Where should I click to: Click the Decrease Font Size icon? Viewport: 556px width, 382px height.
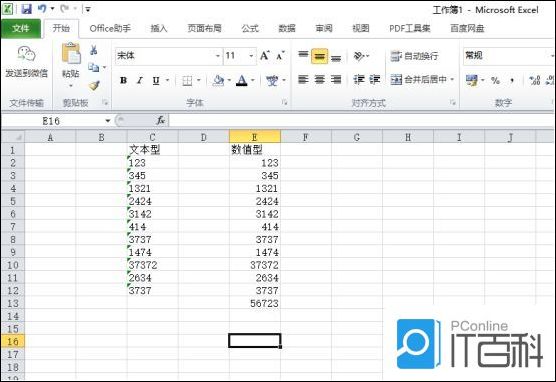click(x=280, y=56)
